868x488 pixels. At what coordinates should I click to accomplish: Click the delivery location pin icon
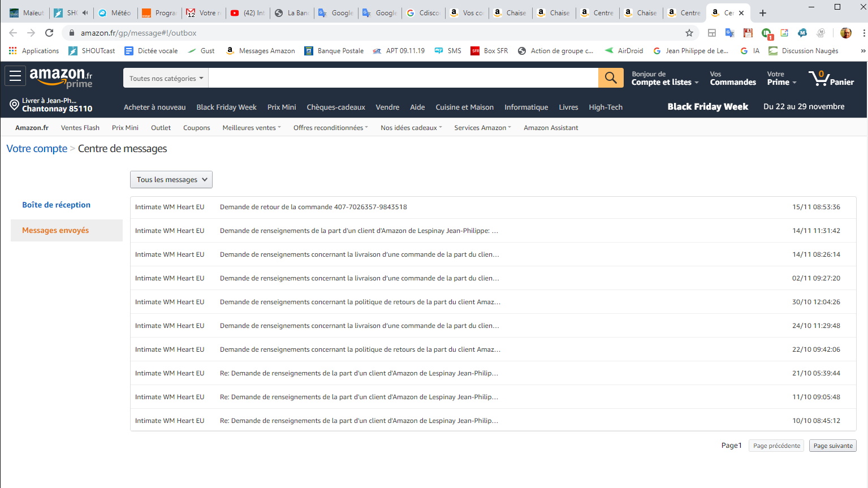click(14, 105)
